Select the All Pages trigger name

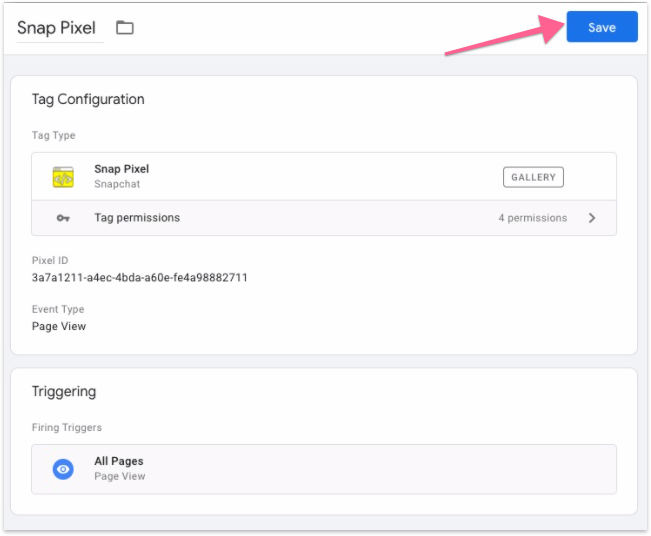(119, 461)
